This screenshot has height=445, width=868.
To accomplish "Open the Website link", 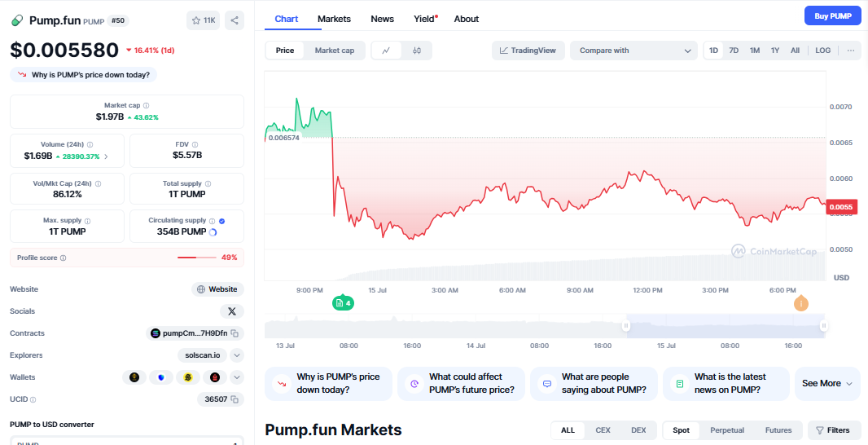I will tap(217, 289).
